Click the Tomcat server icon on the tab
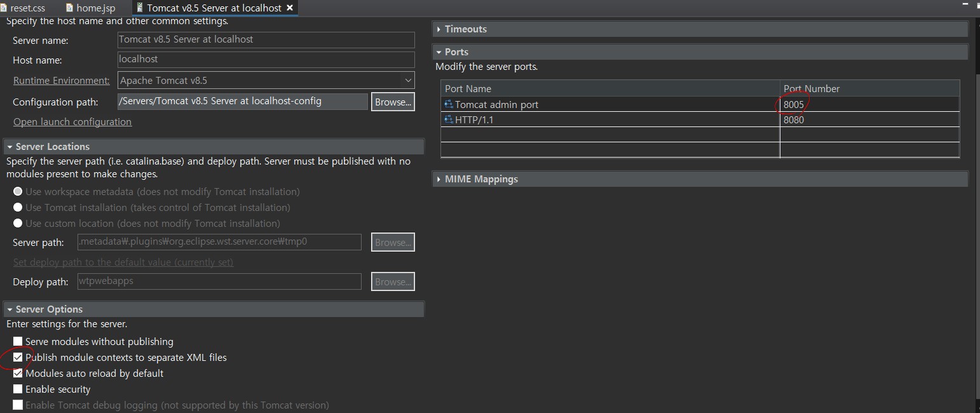This screenshot has width=980, height=413. click(140, 8)
